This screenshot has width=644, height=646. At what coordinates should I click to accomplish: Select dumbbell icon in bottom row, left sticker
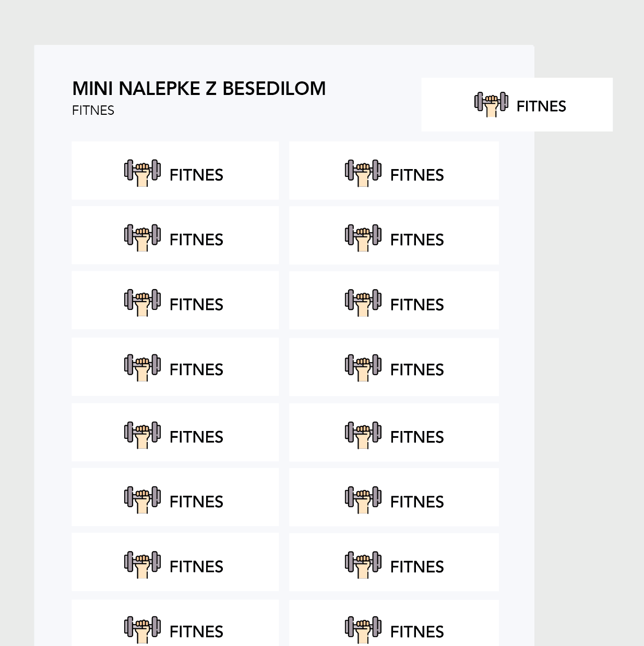point(142,629)
